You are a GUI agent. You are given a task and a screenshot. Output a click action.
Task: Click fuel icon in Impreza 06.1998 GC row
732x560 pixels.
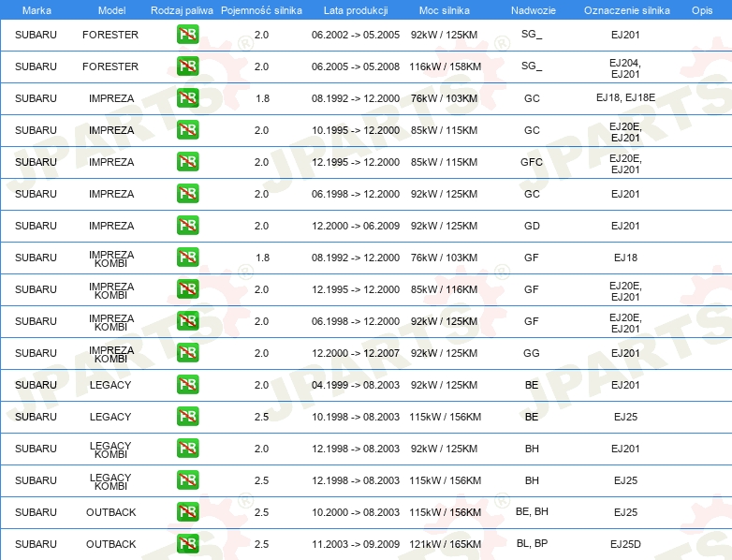[x=187, y=193]
